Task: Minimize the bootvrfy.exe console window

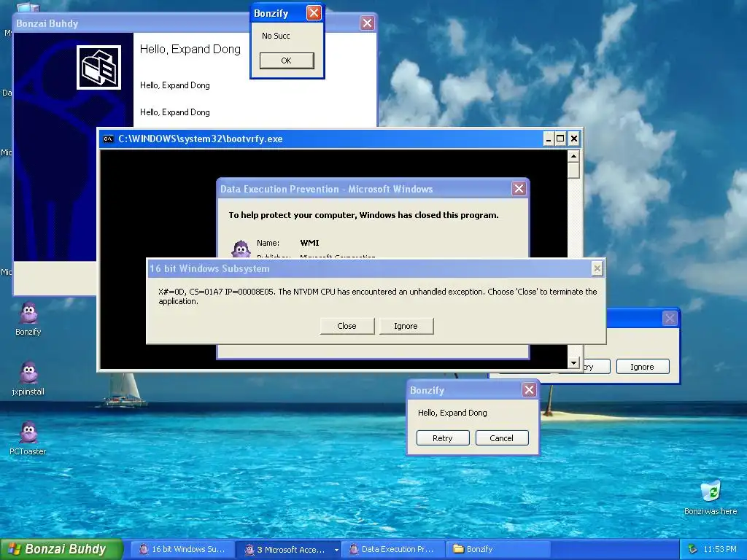Action: [x=549, y=139]
